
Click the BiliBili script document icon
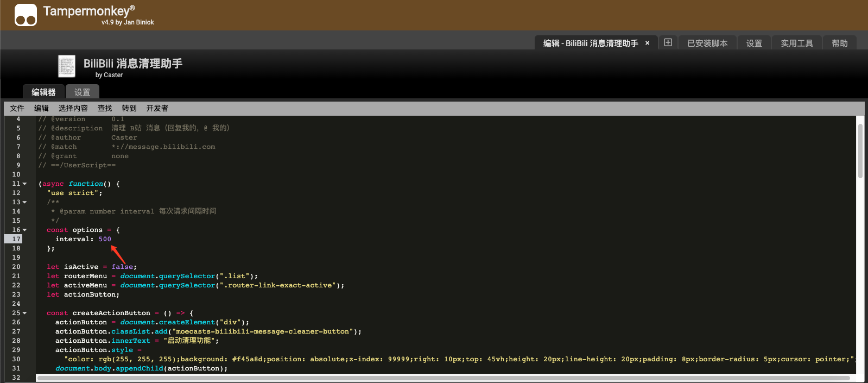pyautogui.click(x=67, y=66)
